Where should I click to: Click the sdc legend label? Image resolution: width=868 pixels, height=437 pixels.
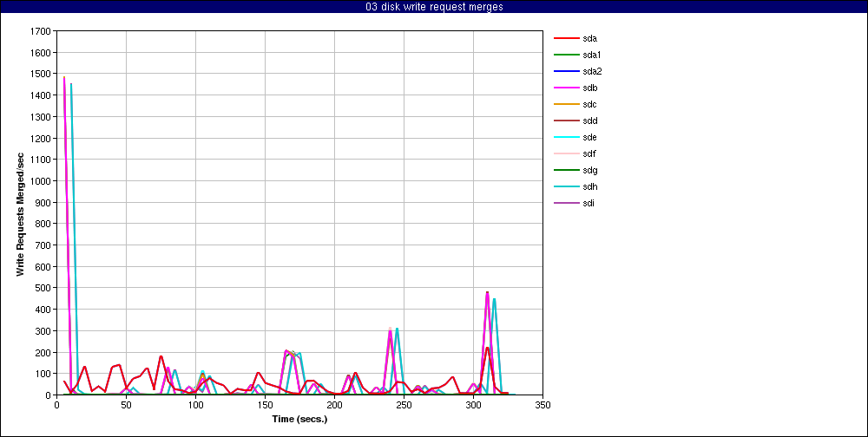(x=589, y=105)
